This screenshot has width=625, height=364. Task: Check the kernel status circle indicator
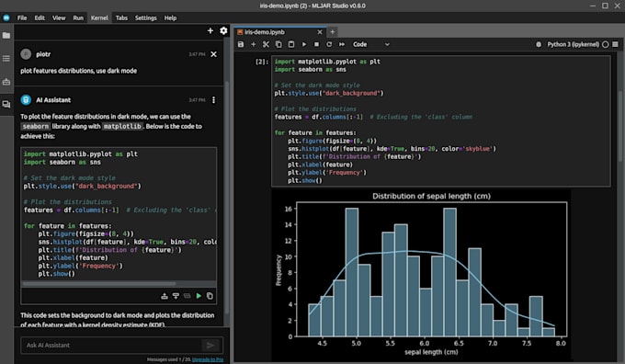click(605, 44)
